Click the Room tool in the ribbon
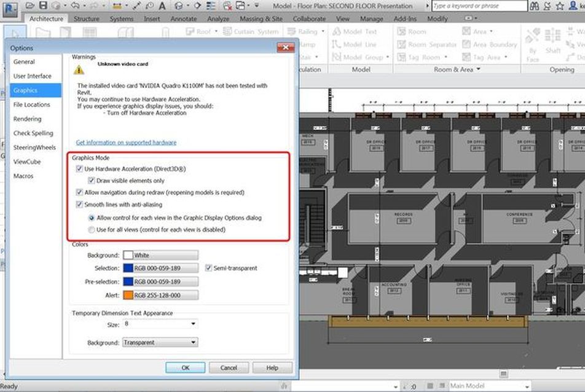 [412, 32]
